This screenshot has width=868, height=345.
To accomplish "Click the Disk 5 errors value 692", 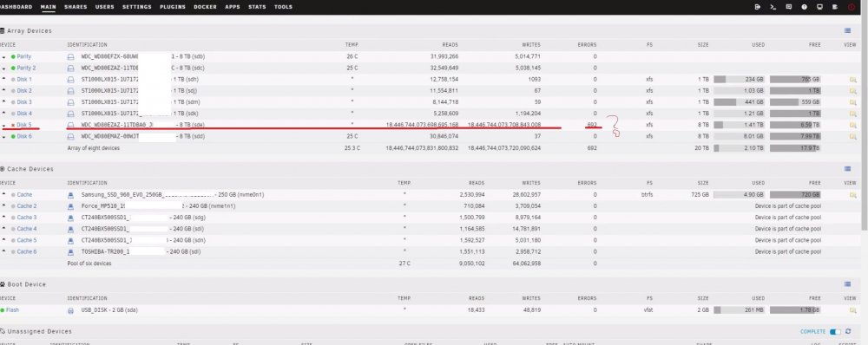I will point(592,125).
